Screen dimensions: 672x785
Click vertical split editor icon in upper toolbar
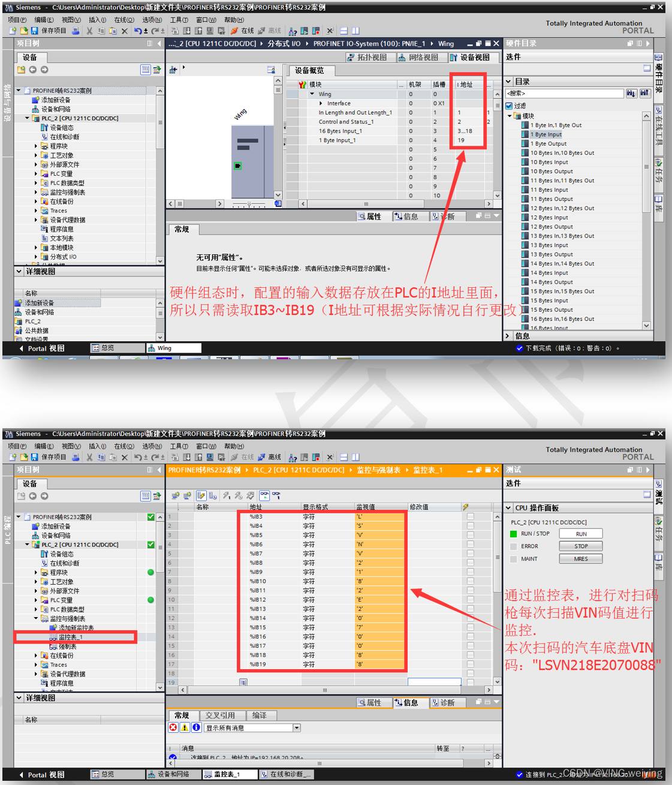pos(355,31)
